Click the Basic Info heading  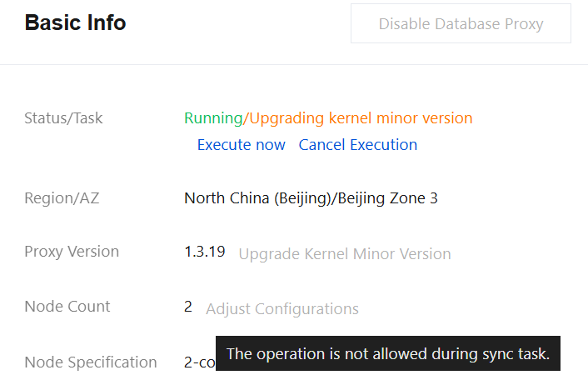pos(76,22)
